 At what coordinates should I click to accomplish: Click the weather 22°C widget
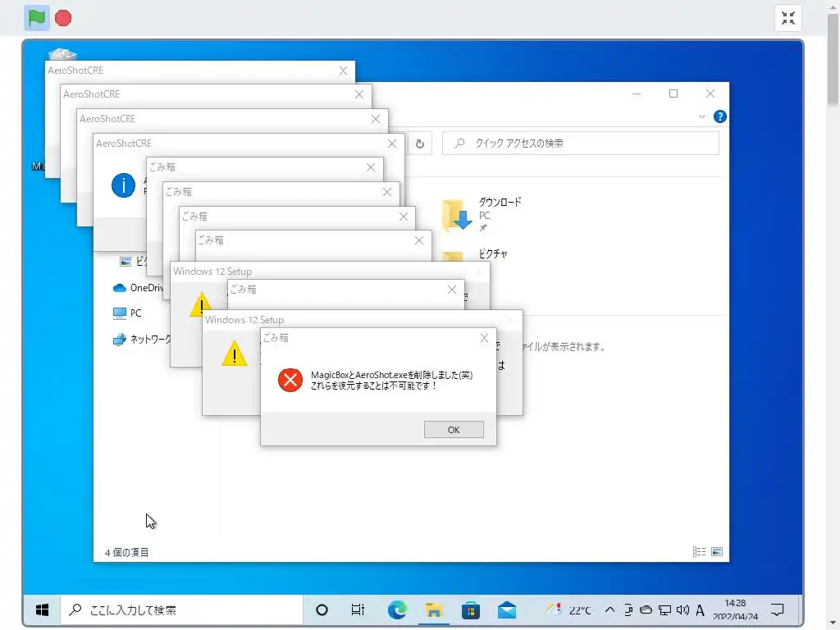[x=568, y=609]
